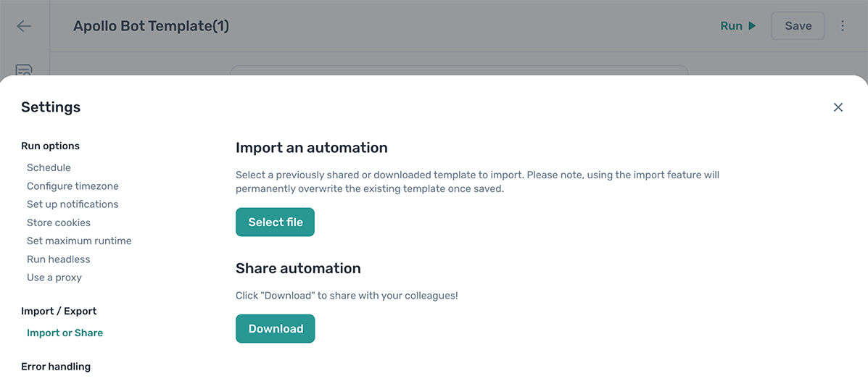Open the Schedule settings
This screenshot has width=868, height=379.
pos(49,167)
